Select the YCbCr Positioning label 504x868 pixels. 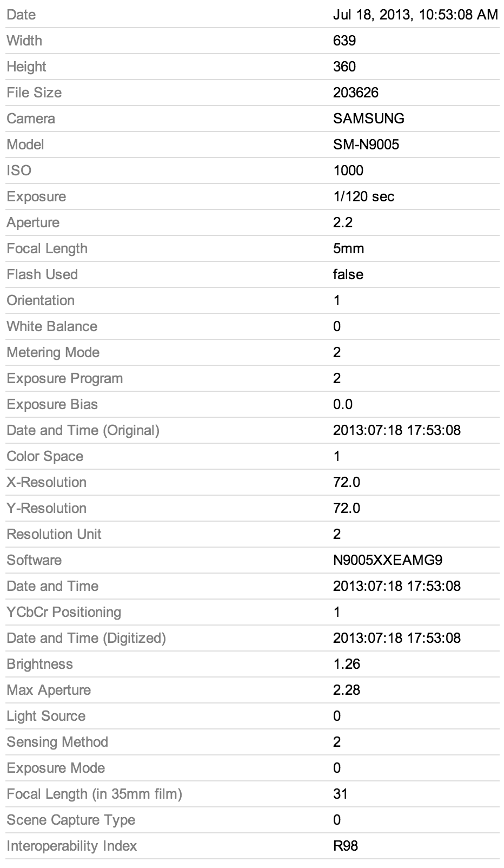(64, 612)
